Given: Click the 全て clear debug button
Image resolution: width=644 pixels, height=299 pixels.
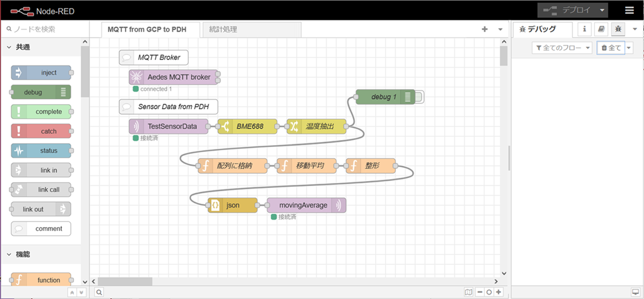Looking at the screenshot, I should [x=611, y=48].
